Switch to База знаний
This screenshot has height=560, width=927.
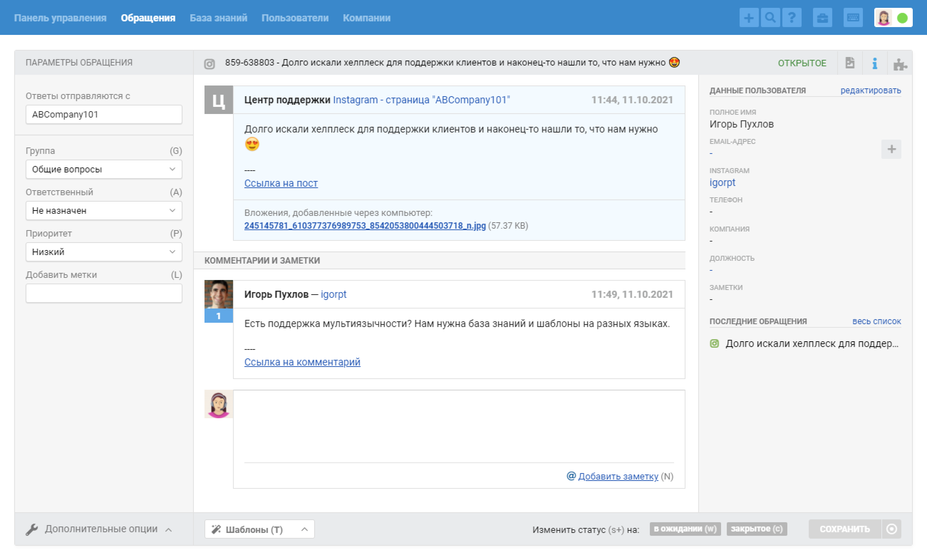click(218, 18)
